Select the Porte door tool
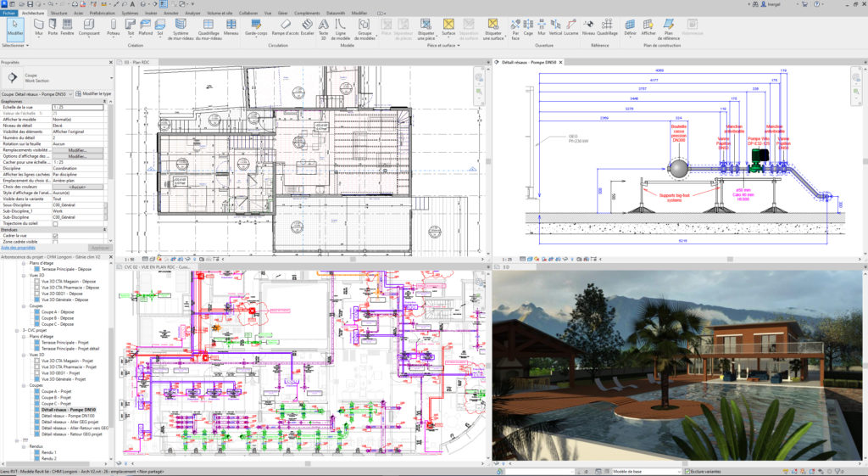 (53, 27)
